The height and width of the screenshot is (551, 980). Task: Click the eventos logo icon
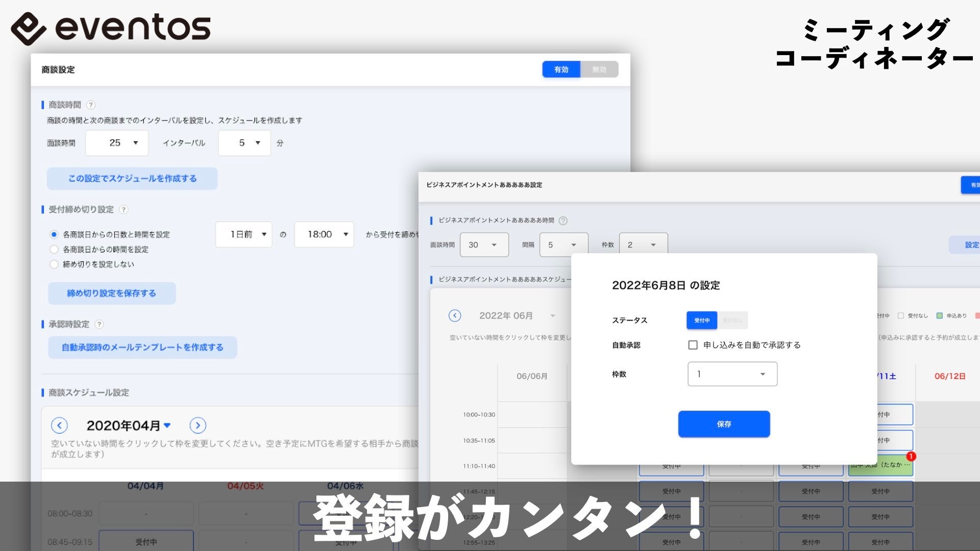[29, 29]
